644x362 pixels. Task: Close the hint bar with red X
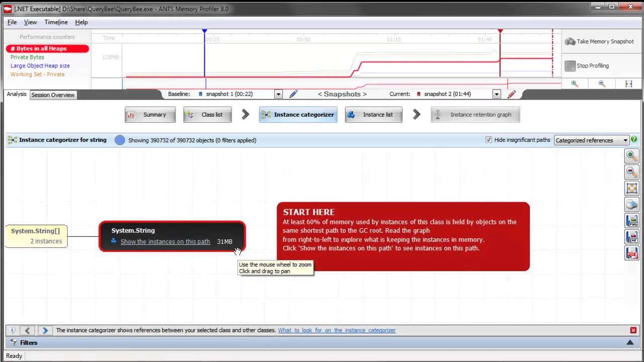click(633, 330)
